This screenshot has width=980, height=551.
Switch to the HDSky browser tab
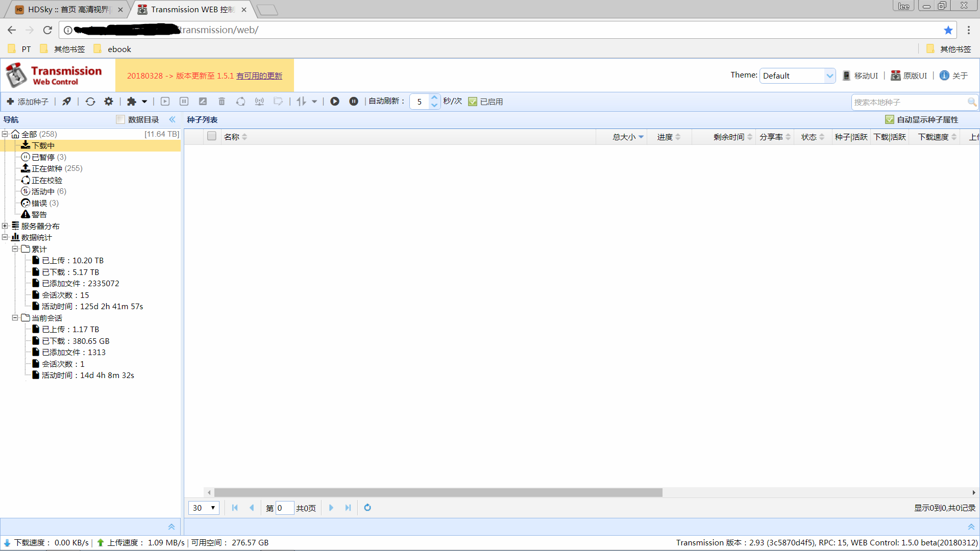[68, 10]
